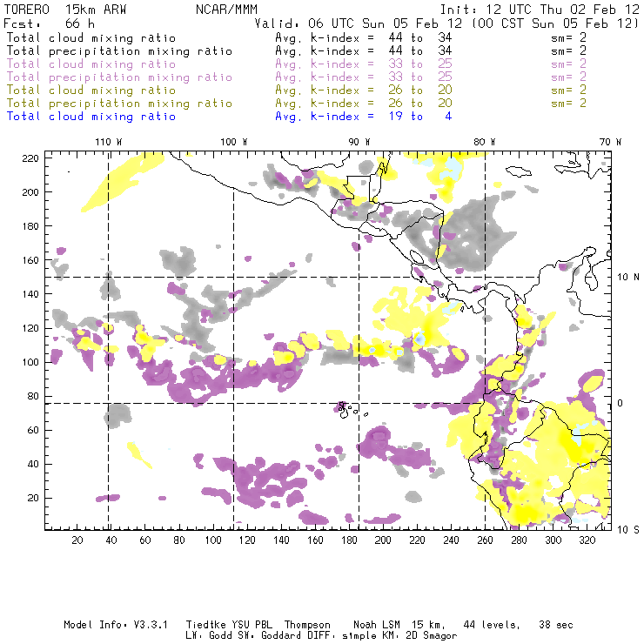Image resolution: width=644 pixels, height=644 pixels.
Task: Click the '70 W' longitude label
Action: [x=610, y=142]
